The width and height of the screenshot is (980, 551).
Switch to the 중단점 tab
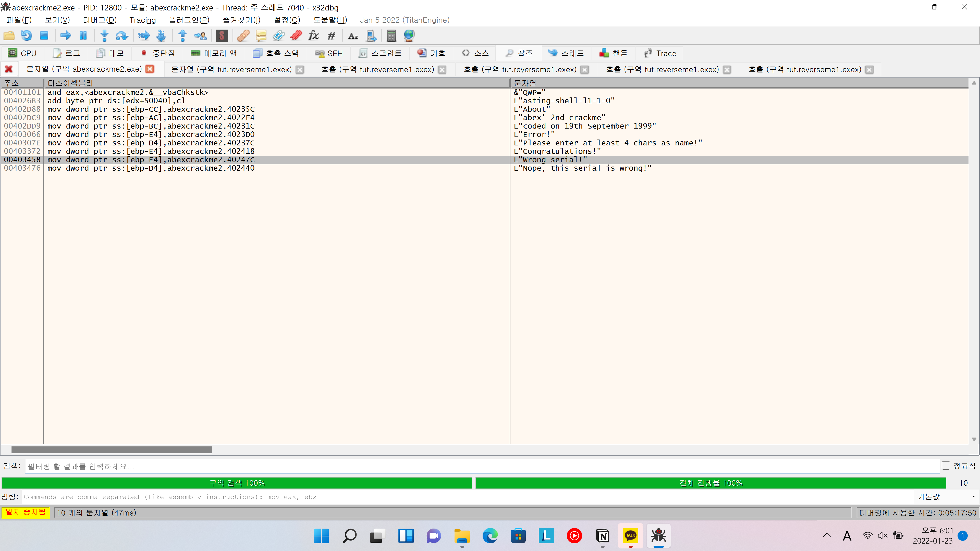158,53
